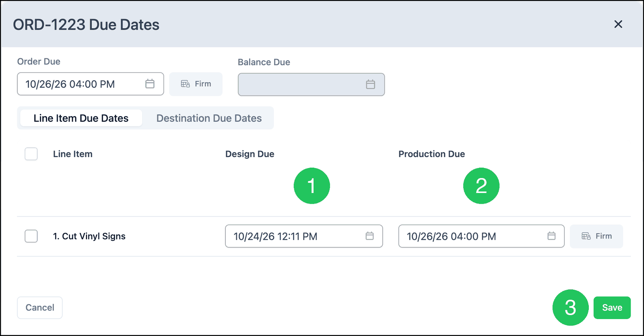Click the empty Balance Due field

pos(311,85)
